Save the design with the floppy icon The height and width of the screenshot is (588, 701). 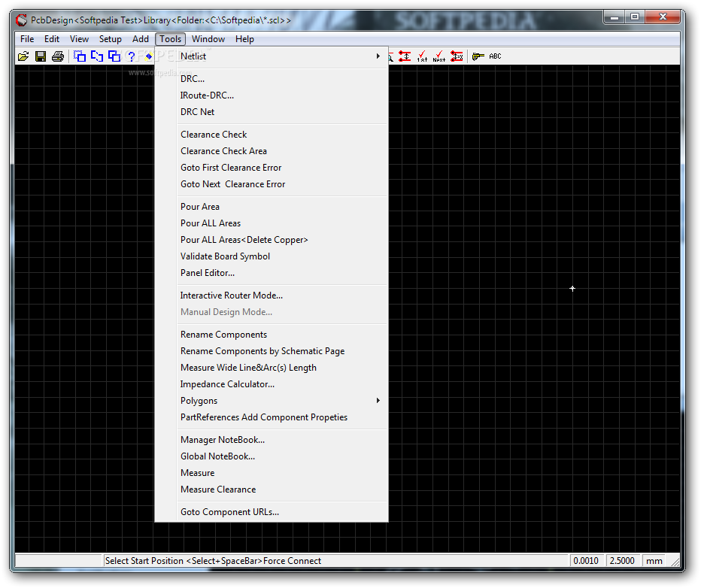click(41, 56)
